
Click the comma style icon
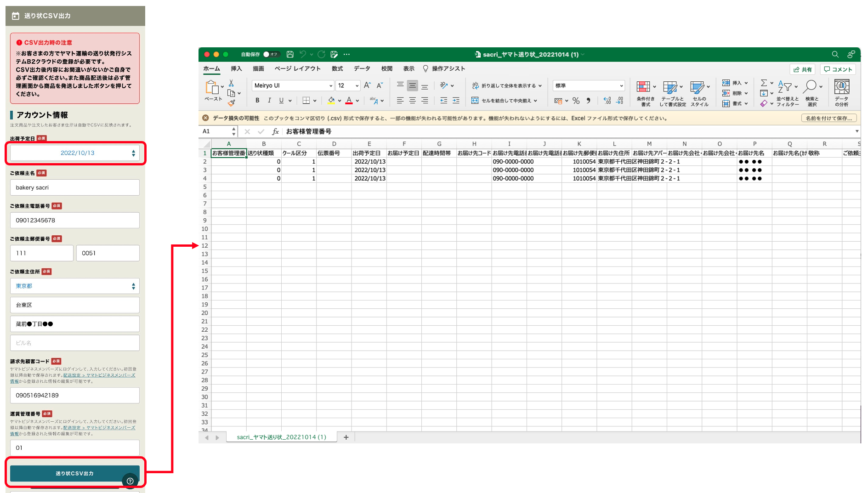tap(588, 101)
